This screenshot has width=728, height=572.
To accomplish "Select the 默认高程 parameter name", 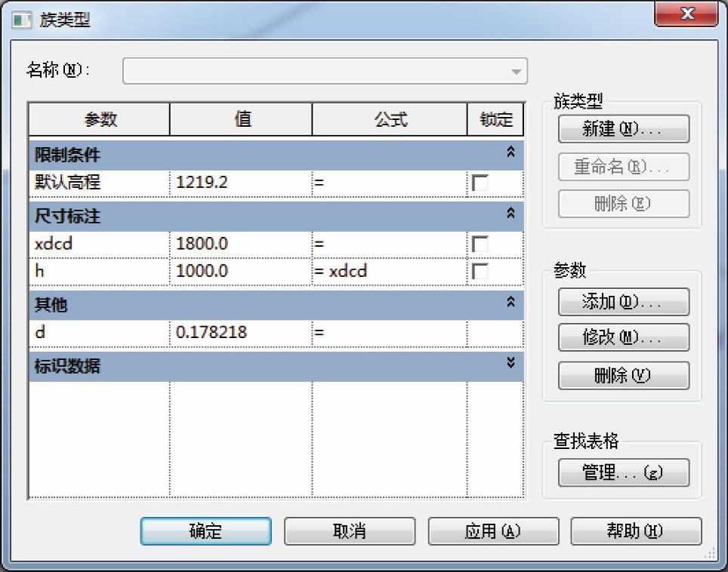I will pyautogui.click(x=100, y=183).
